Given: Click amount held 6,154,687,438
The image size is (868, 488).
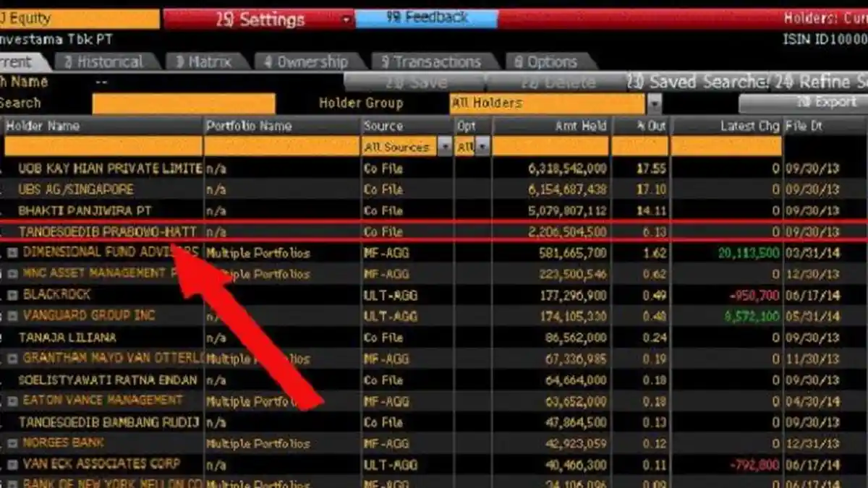Looking at the screenshot, I should click(568, 189).
